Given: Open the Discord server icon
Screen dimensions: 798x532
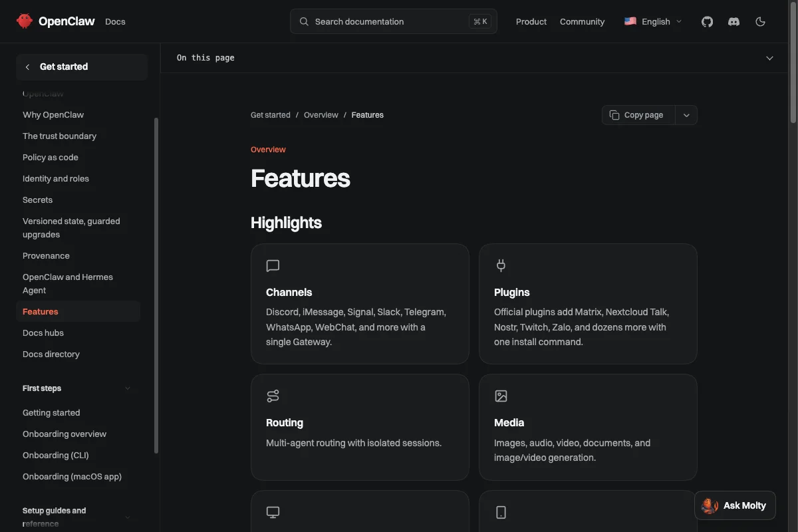Looking at the screenshot, I should tap(733, 21).
